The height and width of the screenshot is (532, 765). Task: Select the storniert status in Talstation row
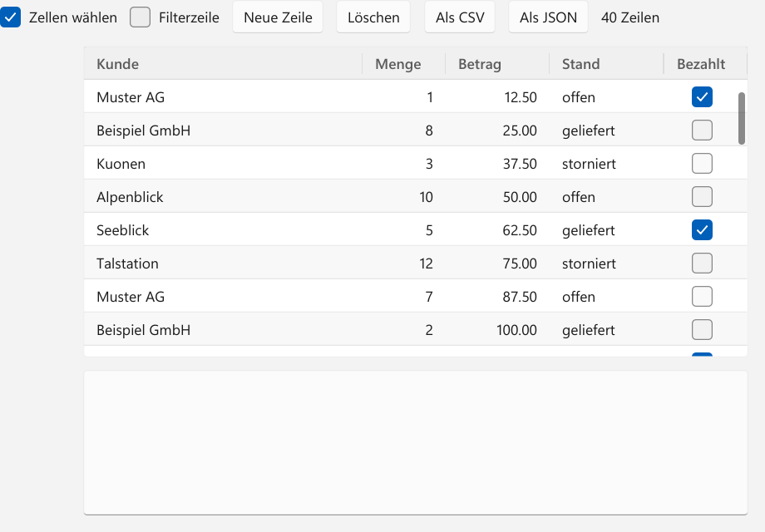pos(606,264)
